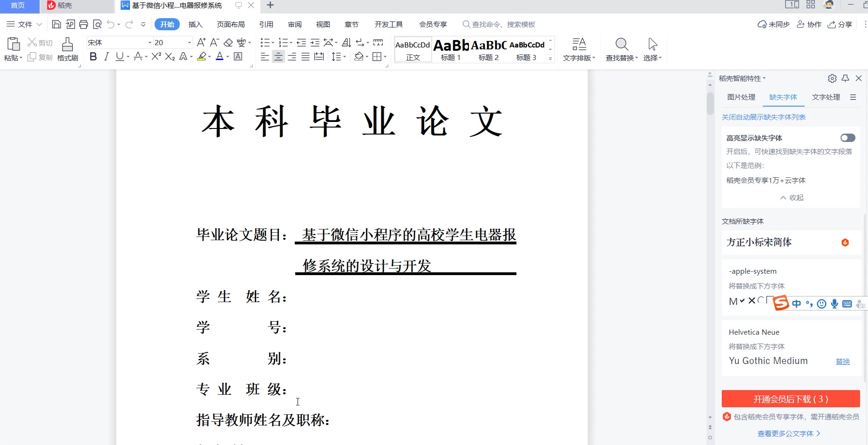Click the Paste clipboard icon
Image resolution: width=868 pixels, height=445 pixels.
click(x=13, y=44)
